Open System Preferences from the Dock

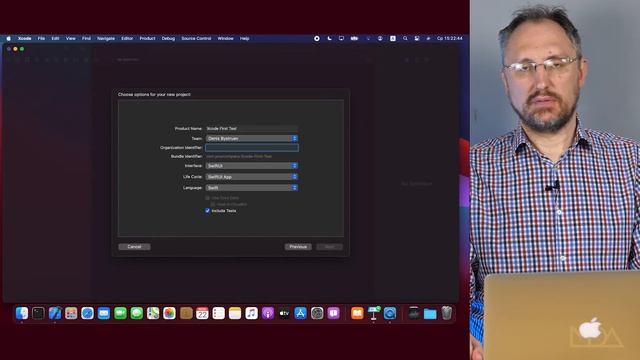pyautogui.click(x=317, y=313)
